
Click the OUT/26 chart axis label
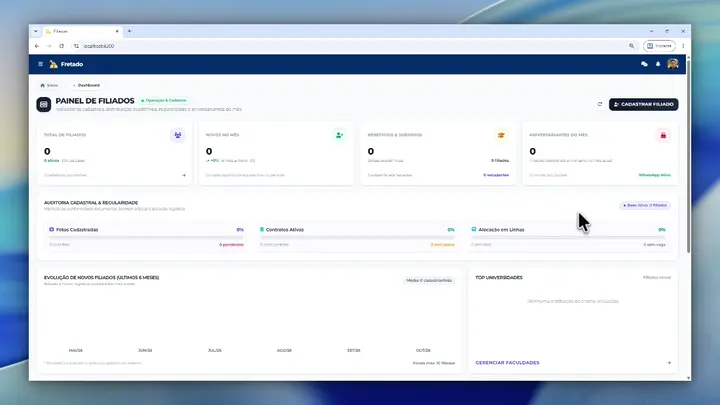423,350
